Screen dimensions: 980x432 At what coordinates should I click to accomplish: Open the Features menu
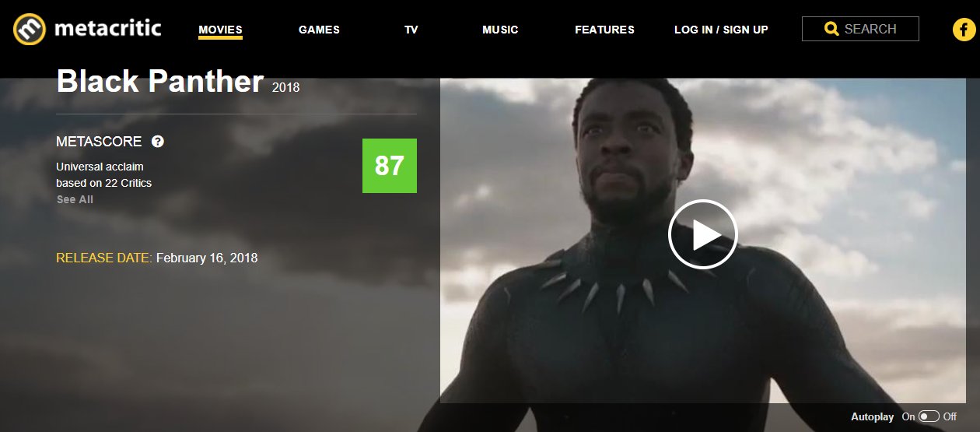click(x=604, y=30)
